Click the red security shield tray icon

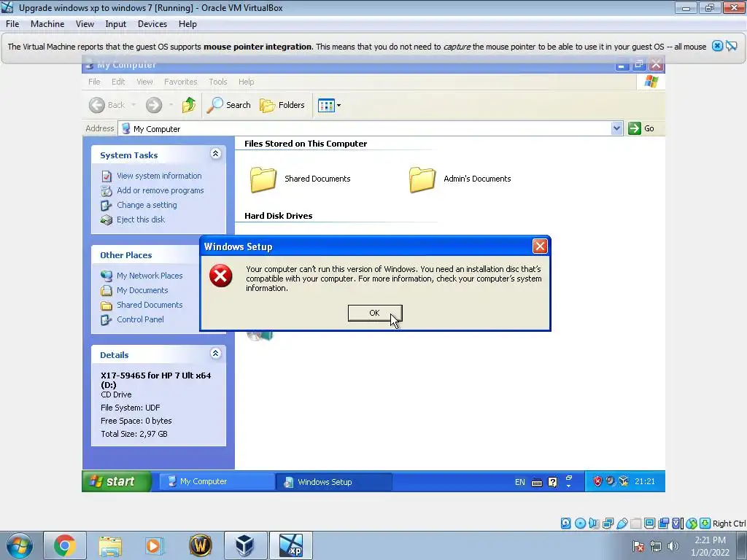pyautogui.click(x=597, y=481)
